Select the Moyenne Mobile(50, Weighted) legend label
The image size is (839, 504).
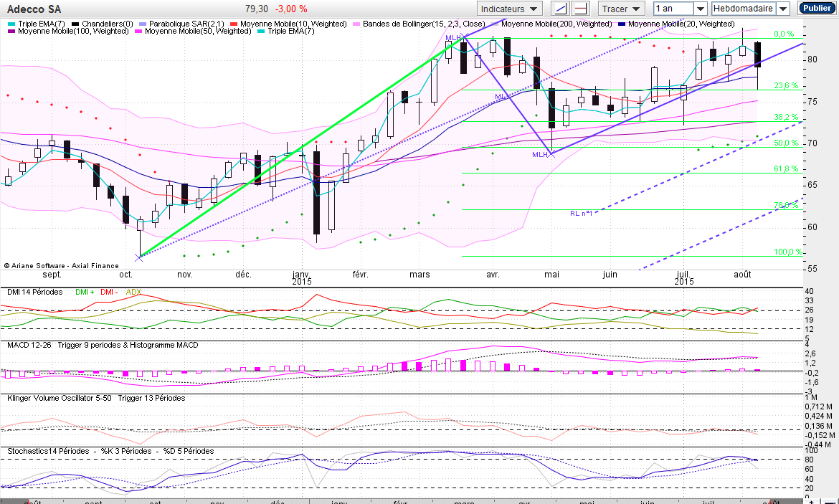[198, 31]
